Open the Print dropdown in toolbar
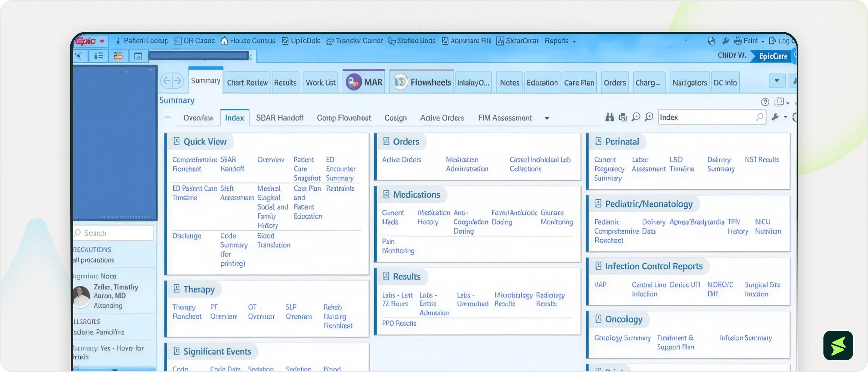The image size is (868, 372). point(749,41)
